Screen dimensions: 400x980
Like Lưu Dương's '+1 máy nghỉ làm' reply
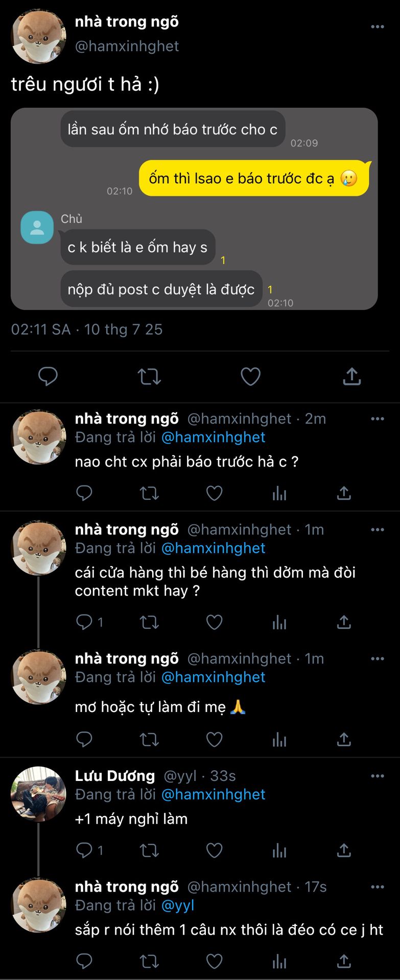pyautogui.click(x=214, y=850)
